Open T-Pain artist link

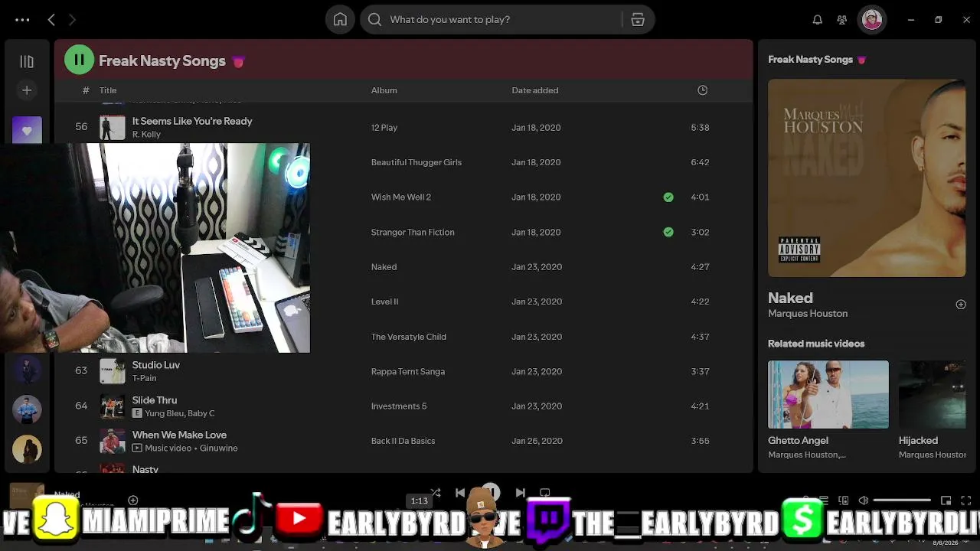(144, 378)
